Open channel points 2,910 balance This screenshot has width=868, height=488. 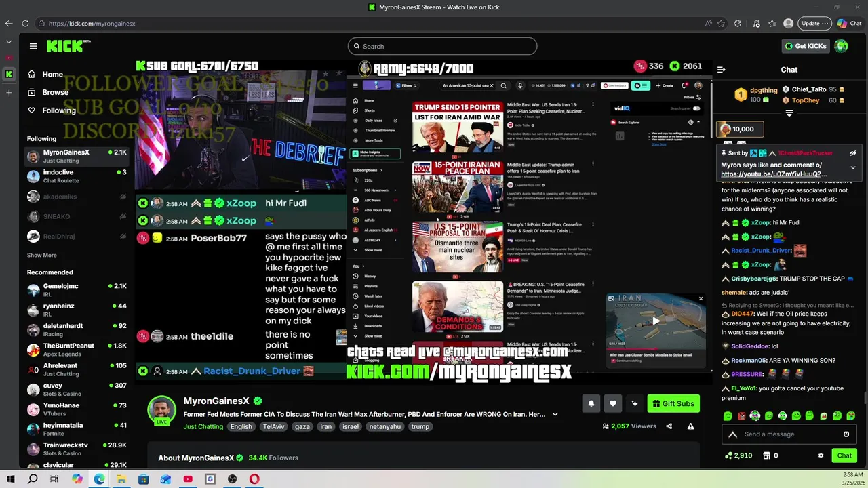pyautogui.click(x=738, y=455)
